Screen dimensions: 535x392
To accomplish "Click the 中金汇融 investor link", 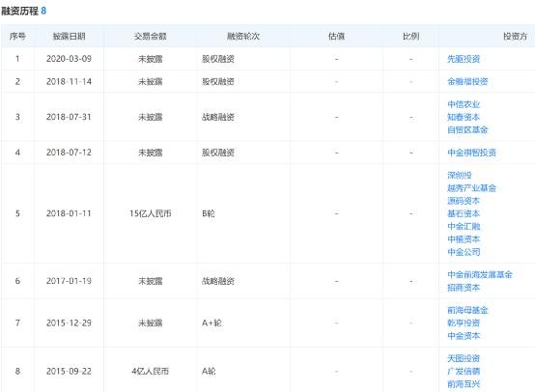I will [464, 226].
